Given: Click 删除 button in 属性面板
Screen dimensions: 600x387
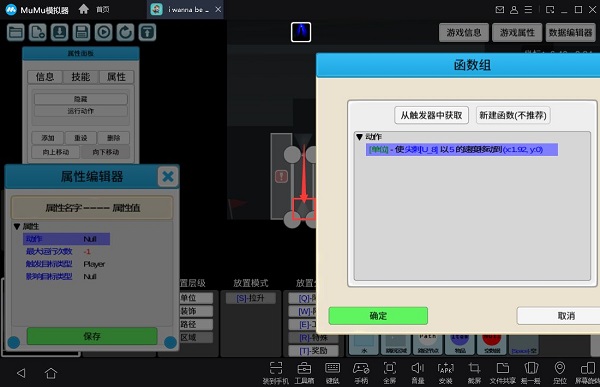Looking at the screenshot, I should coord(113,138).
